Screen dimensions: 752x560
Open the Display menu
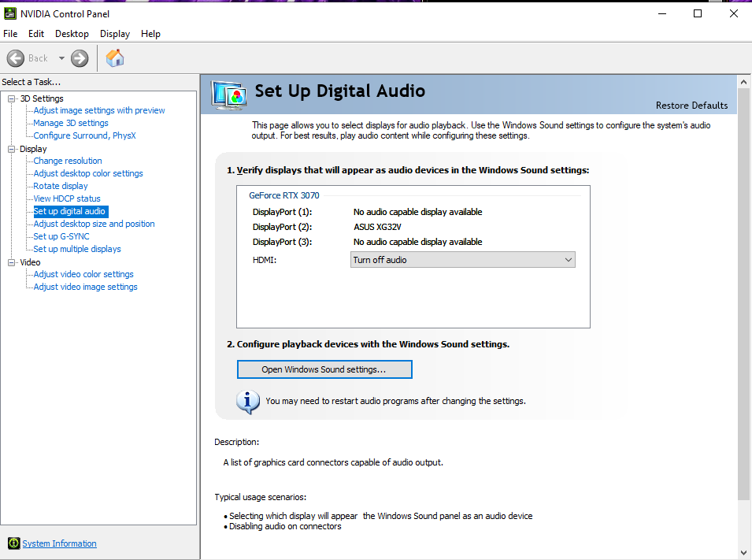click(x=115, y=34)
